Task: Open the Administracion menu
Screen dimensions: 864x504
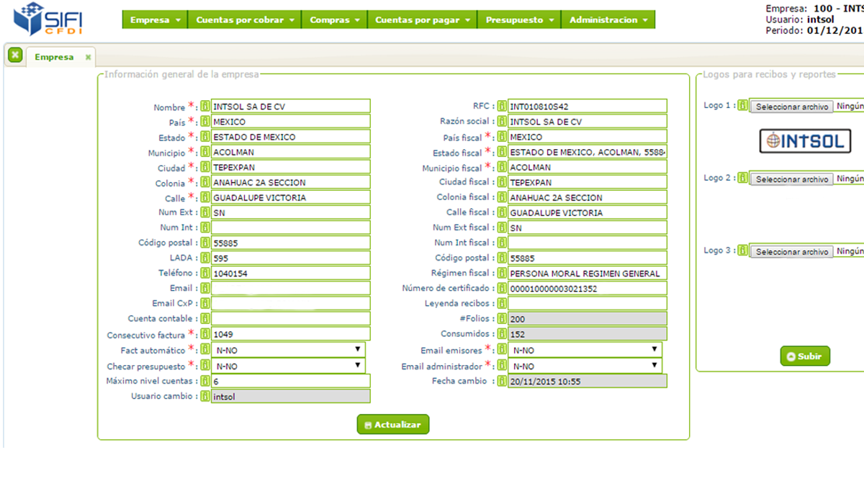Action: point(608,20)
